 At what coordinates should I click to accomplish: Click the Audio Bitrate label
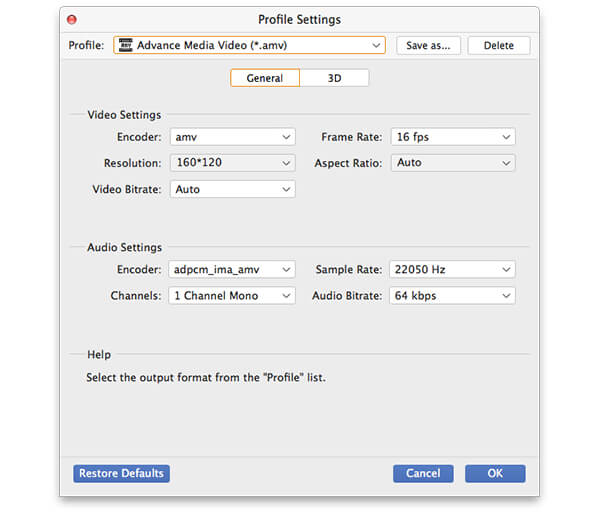347,296
